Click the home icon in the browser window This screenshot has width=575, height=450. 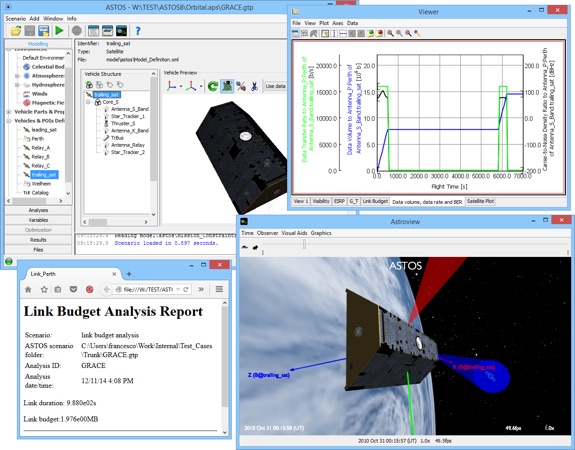28,289
